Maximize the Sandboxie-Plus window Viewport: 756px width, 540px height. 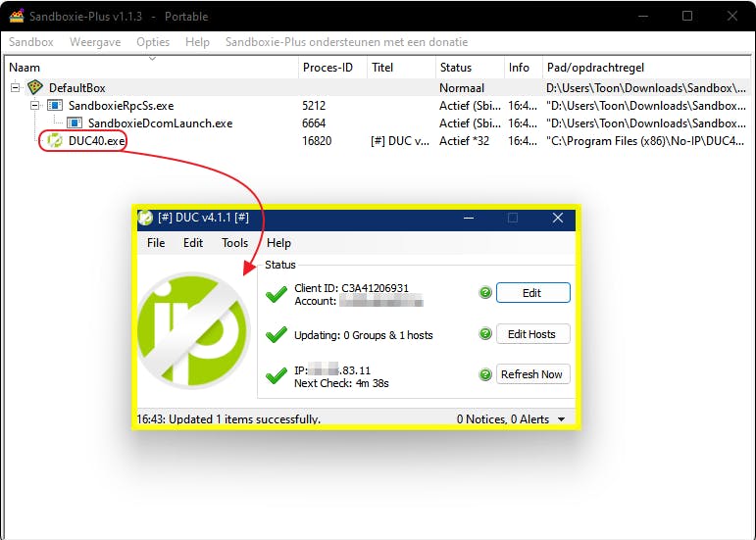[x=687, y=16]
